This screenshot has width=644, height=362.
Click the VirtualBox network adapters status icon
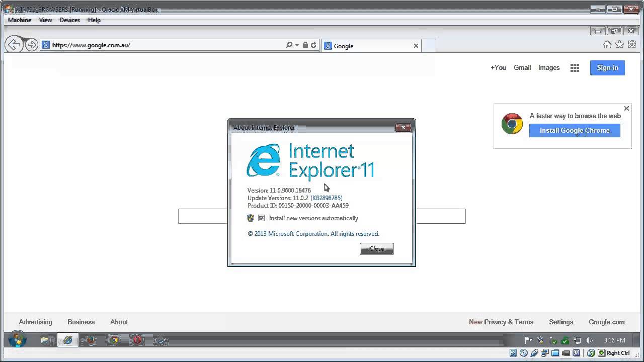pos(545,353)
